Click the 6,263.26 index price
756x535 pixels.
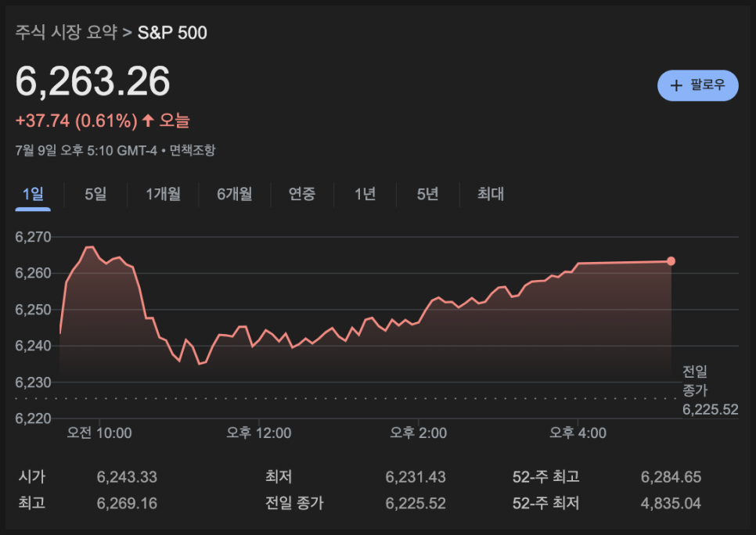92,81
